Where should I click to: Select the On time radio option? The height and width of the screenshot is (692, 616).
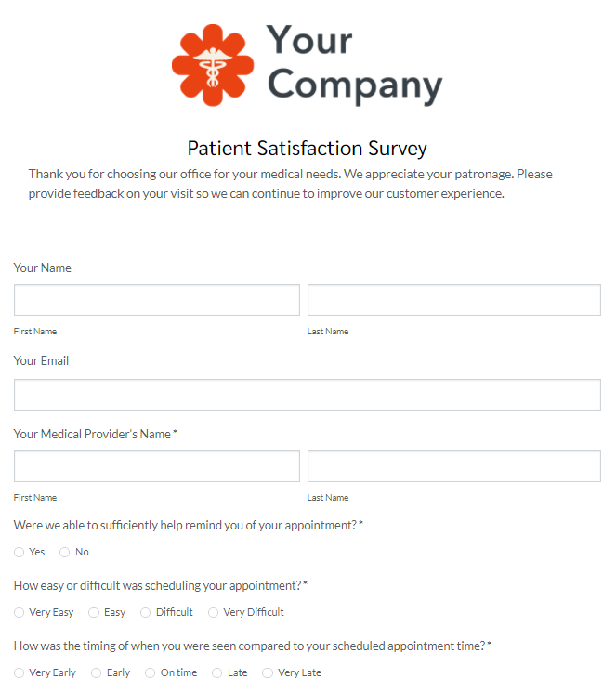point(151,673)
